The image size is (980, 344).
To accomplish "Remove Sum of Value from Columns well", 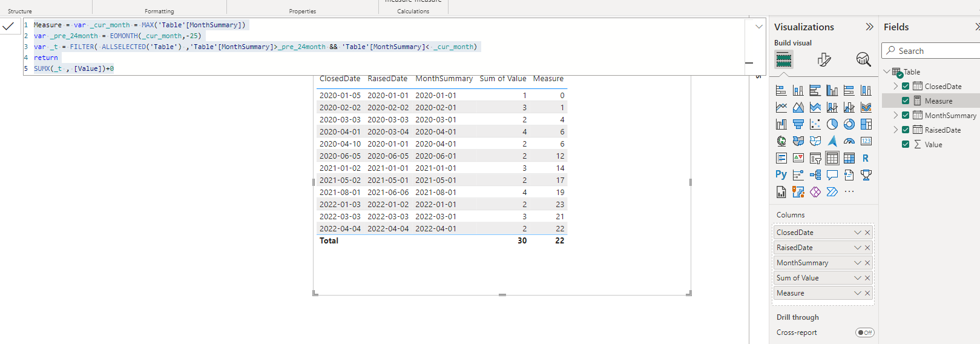I will pos(867,278).
